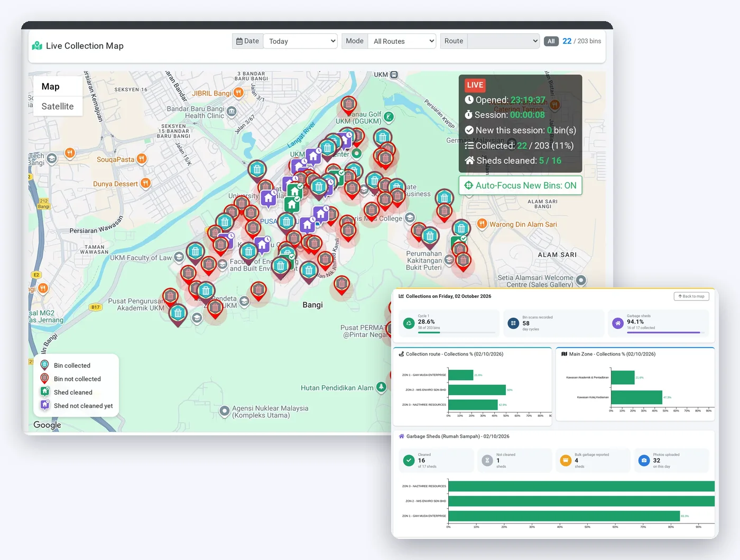Image resolution: width=740 pixels, height=560 pixels.
Task: Click the Live Collection Map logo icon
Action: [37, 46]
